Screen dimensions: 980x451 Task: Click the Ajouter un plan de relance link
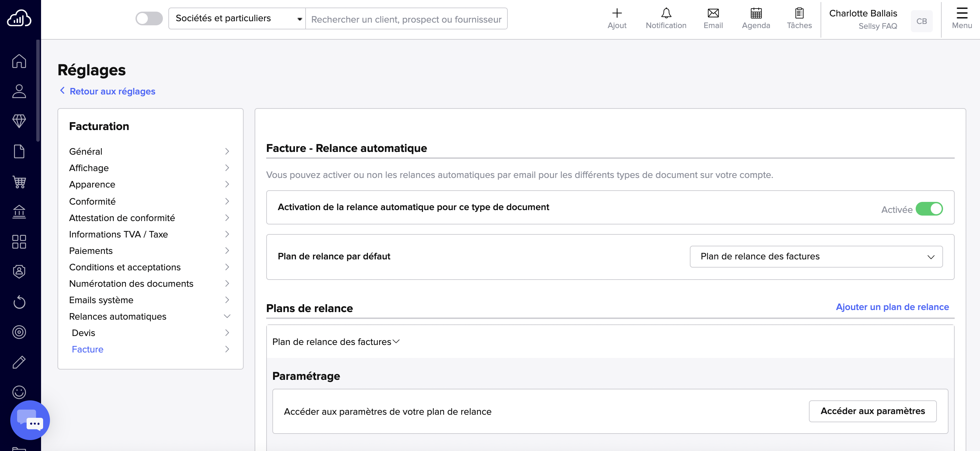892,307
